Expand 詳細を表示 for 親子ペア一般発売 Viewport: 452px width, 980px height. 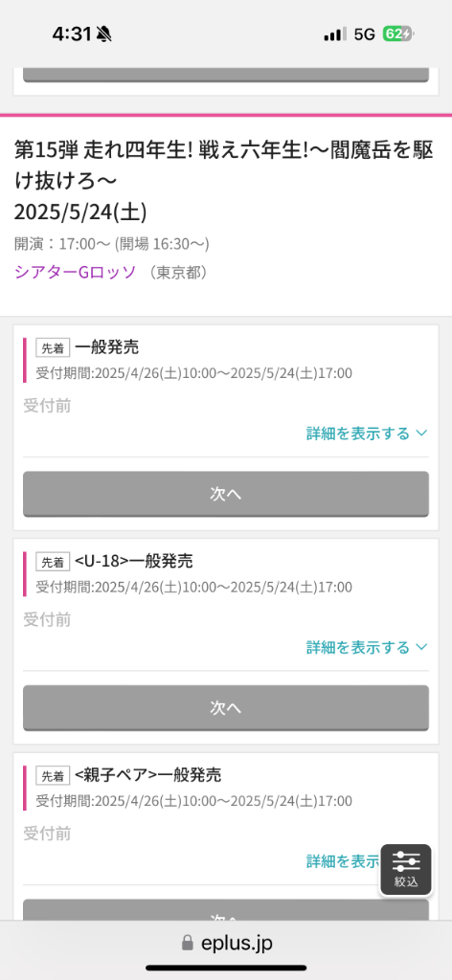tap(343, 861)
